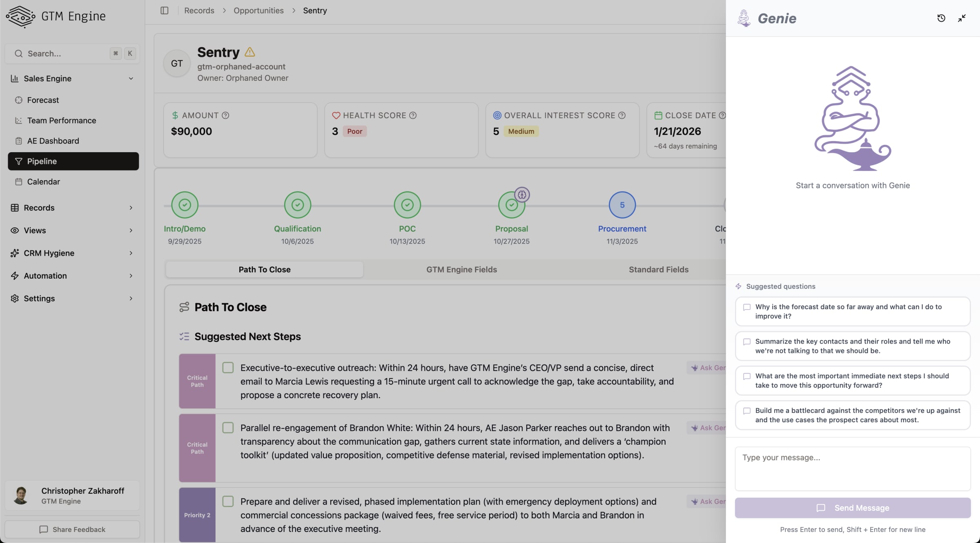
Task: Open the Opportunities breadcrumb link
Action: 258,11
